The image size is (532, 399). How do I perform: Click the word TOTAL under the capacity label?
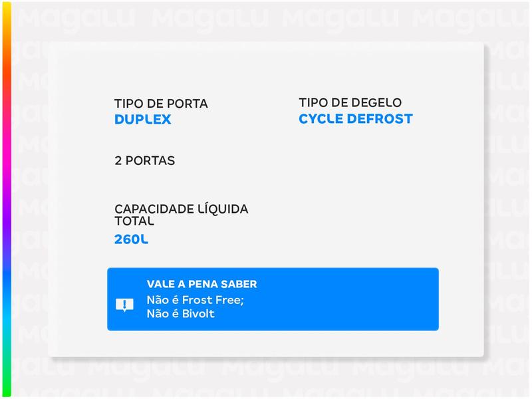pos(134,221)
